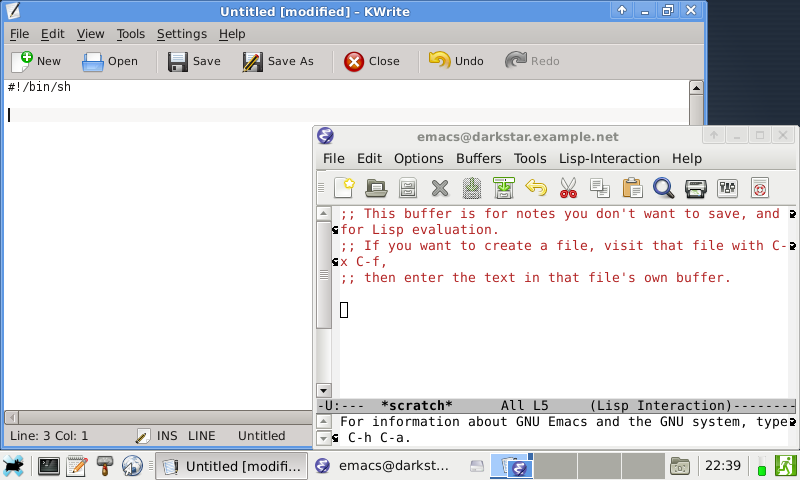Open the Options menu in Emacs
Screen dimensions: 800x480
click(x=418, y=158)
